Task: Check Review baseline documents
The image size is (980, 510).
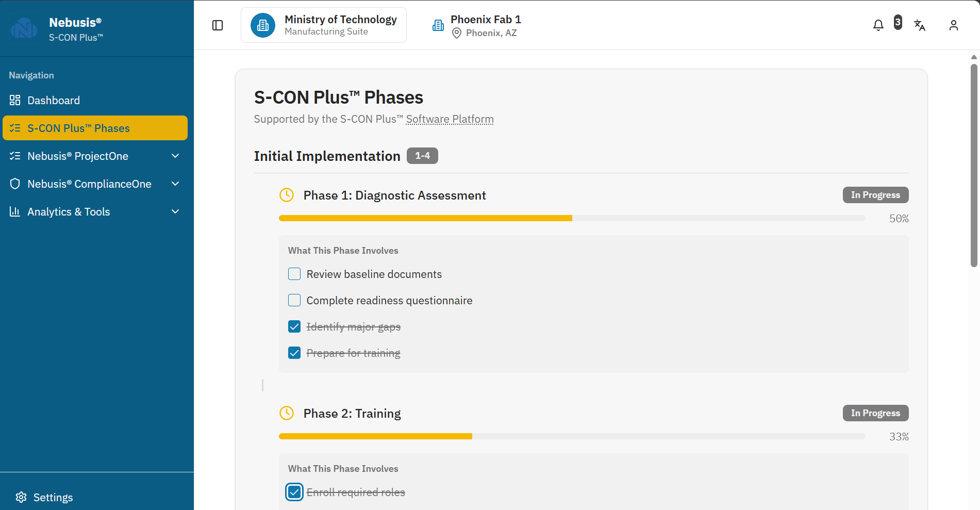Action: tap(294, 274)
